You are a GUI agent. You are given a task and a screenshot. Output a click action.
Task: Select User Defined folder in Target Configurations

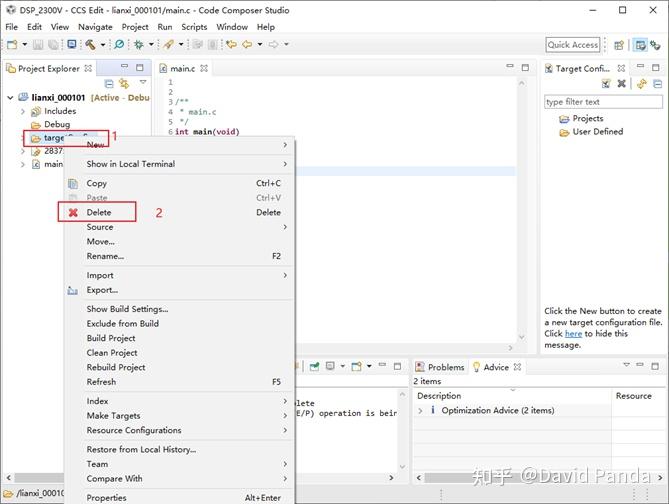coord(597,132)
